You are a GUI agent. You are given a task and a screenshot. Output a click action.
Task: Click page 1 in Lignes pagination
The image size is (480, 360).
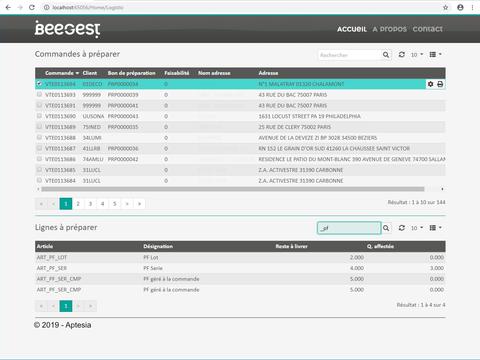(66, 306)
